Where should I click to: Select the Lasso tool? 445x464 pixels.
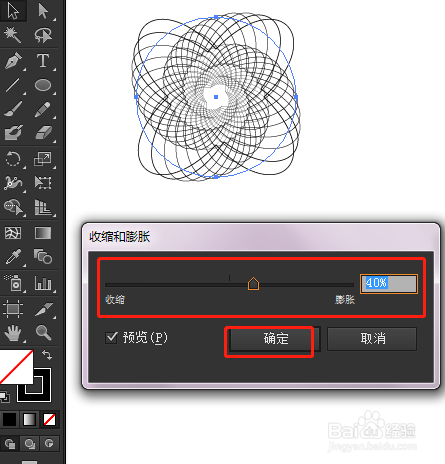point(43,35)
